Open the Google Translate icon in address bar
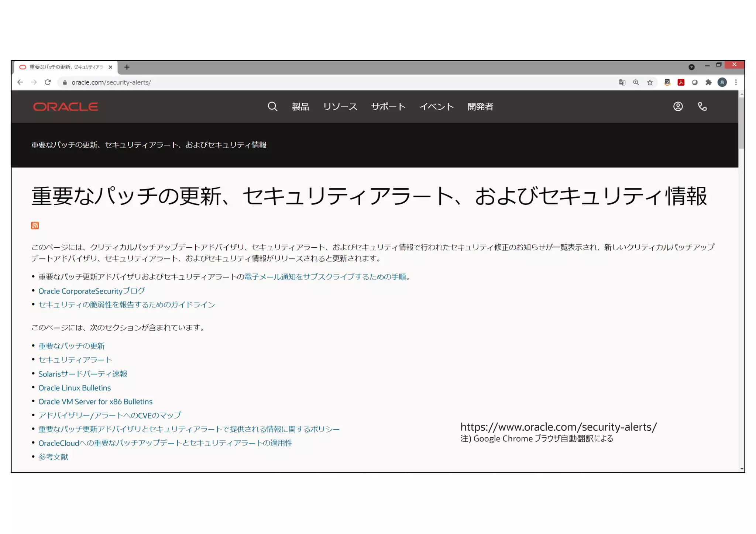 (622, 82)
